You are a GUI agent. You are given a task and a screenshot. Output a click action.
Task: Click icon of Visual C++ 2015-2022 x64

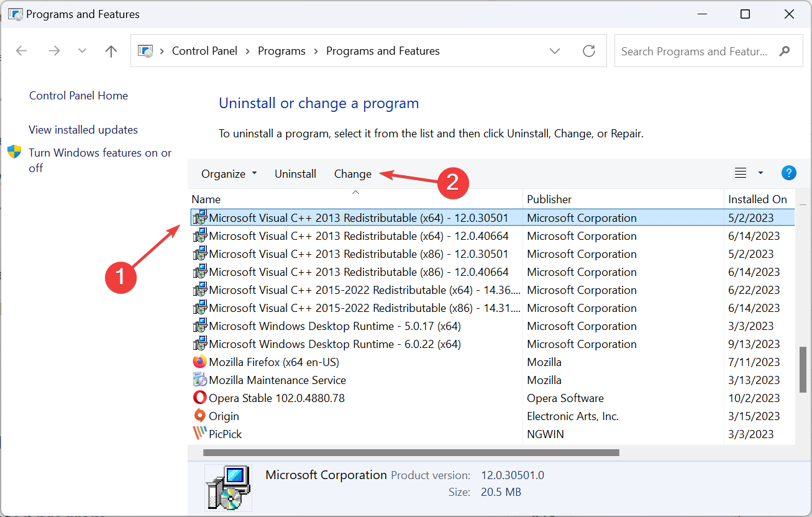199,290
